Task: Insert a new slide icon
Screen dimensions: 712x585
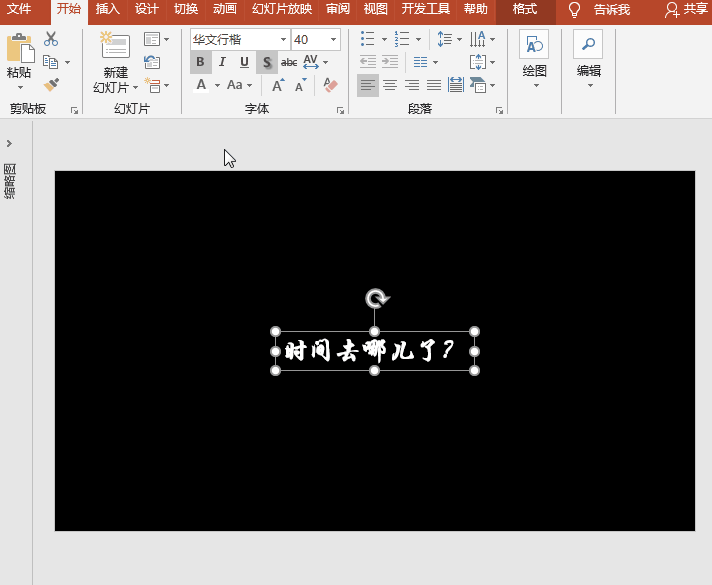Action: pyautogui.click(x=115, y=45)
